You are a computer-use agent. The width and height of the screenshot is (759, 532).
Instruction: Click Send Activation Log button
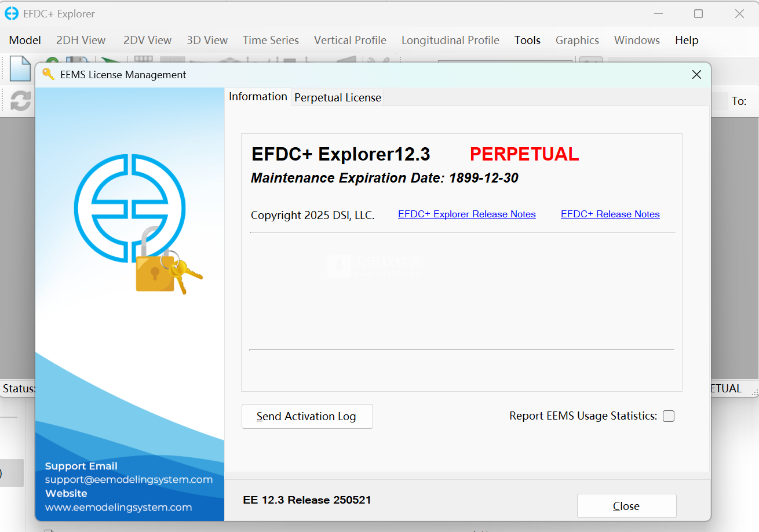[x=307, y=416]
